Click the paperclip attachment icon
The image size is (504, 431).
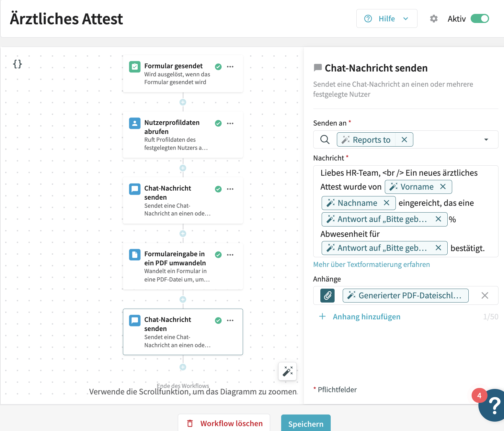click(327, 295)
